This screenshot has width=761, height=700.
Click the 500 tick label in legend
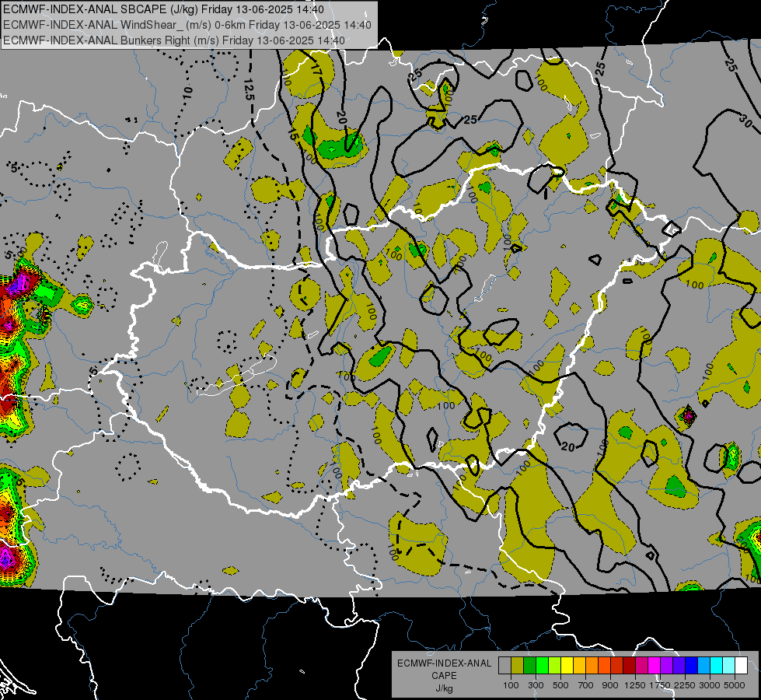(560, 685)
